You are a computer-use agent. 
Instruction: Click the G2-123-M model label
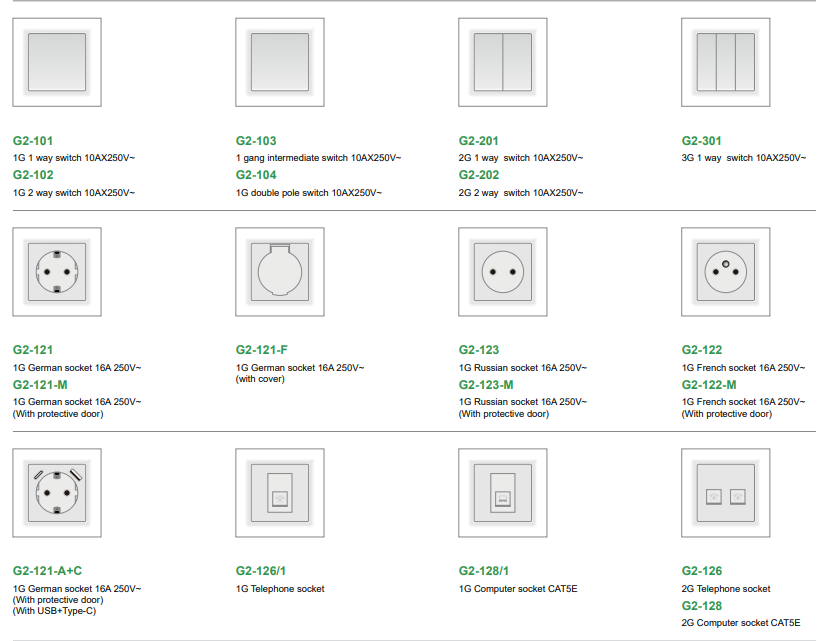(x=486, y=385)
